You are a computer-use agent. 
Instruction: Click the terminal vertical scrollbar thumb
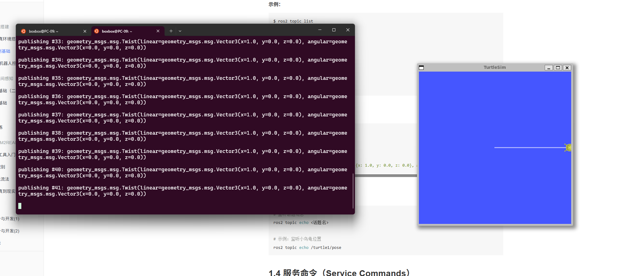tap(353, 191)
